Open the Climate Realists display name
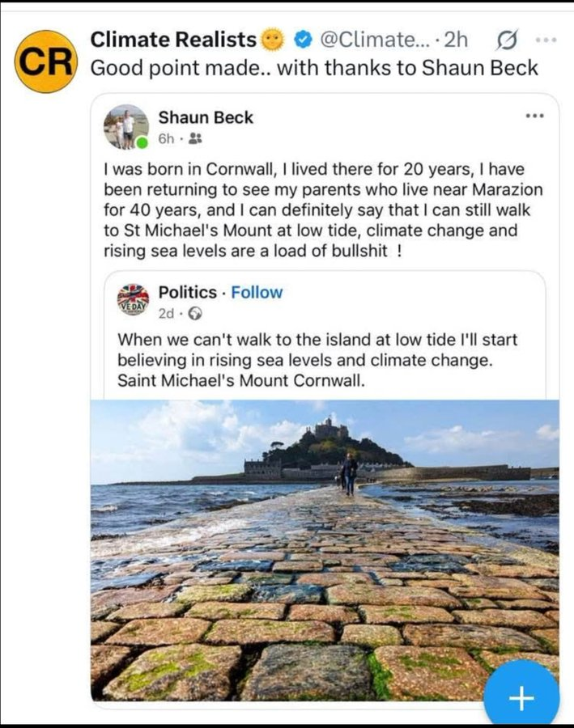 coord(173,38)
